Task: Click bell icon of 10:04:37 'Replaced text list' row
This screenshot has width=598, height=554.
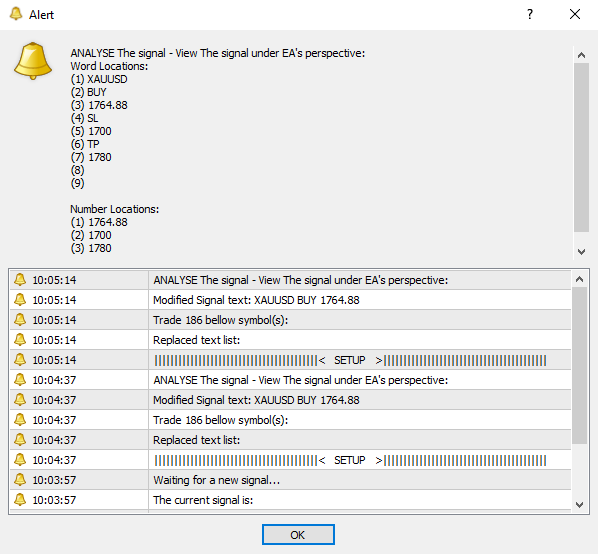Action: click(20, 439)
